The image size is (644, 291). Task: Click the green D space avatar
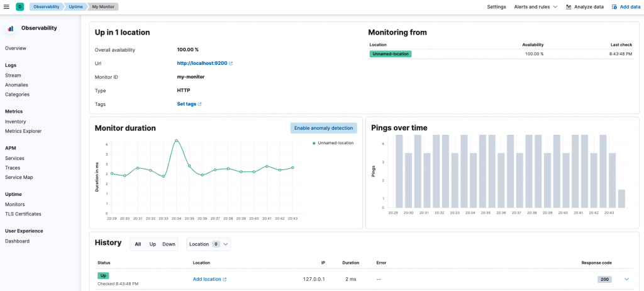(20, 6)
